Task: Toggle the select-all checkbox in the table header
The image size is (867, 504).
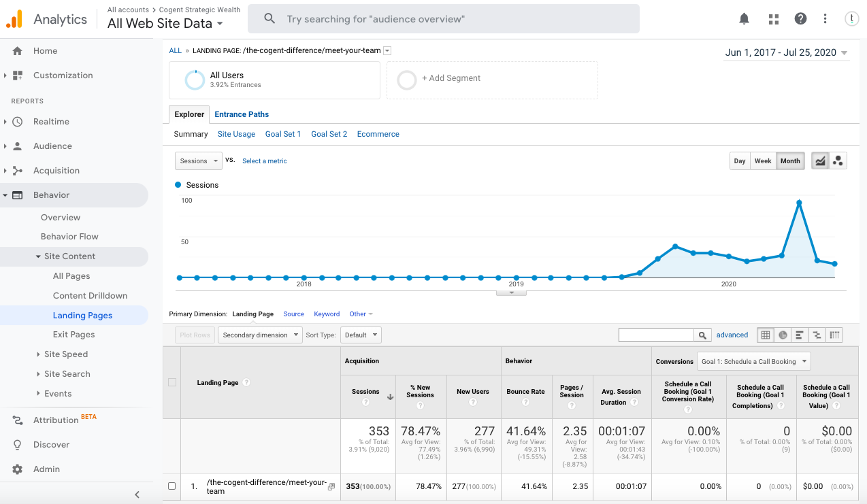Action: (172, 382)
